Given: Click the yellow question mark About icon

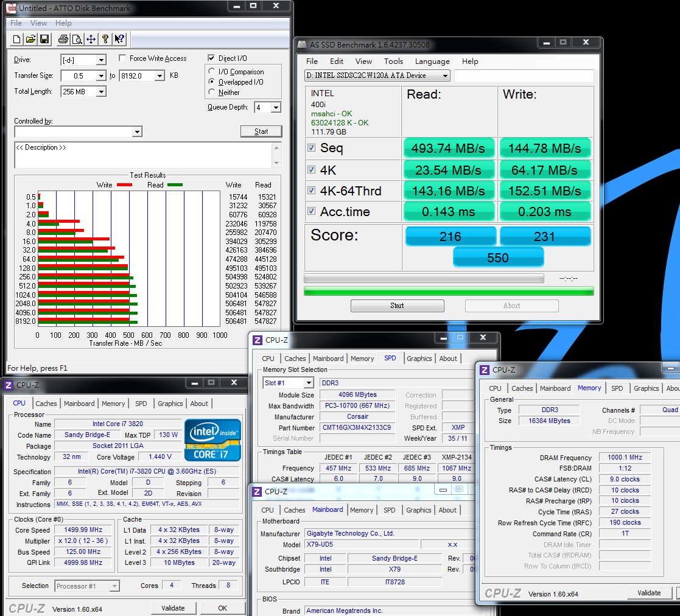Looking at the screenshot, I should 105,40.
